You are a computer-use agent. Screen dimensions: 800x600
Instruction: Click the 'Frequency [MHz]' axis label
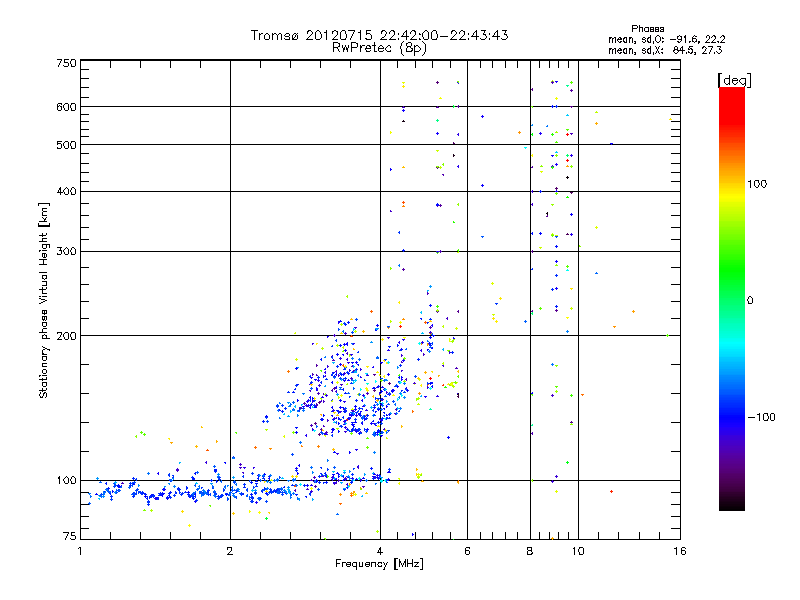379,564
